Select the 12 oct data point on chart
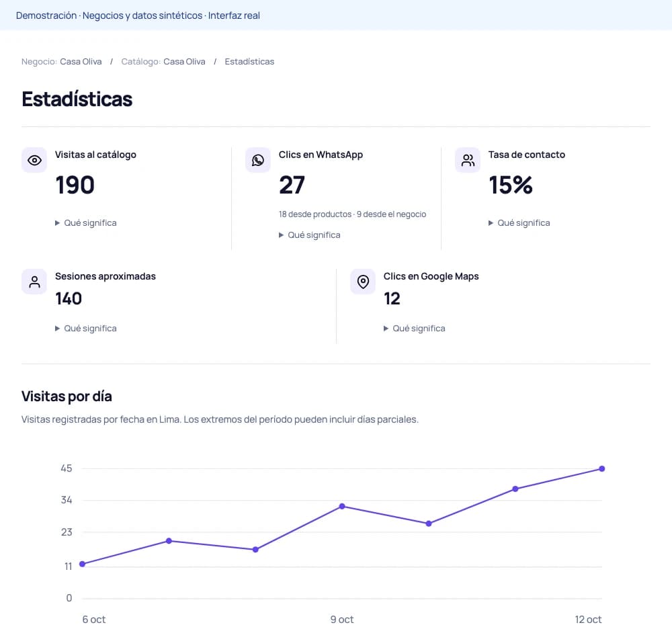672x625 pixels. click(x=601, y=468)
